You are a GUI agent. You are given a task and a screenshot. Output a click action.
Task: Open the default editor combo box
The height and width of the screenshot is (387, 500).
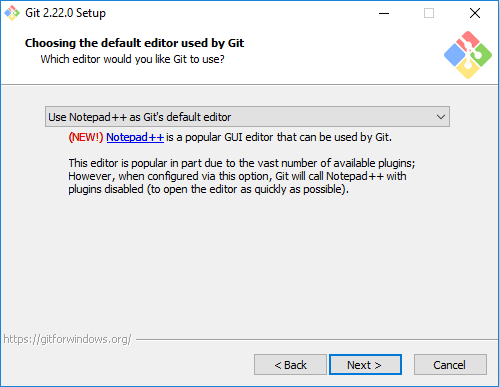coord(247,117)
